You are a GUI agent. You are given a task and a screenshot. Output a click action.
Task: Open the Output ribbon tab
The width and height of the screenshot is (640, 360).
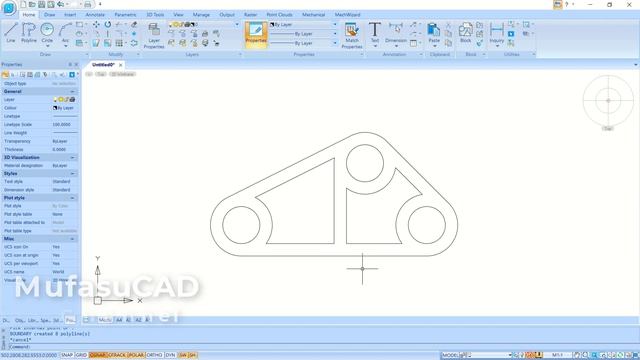227,15
